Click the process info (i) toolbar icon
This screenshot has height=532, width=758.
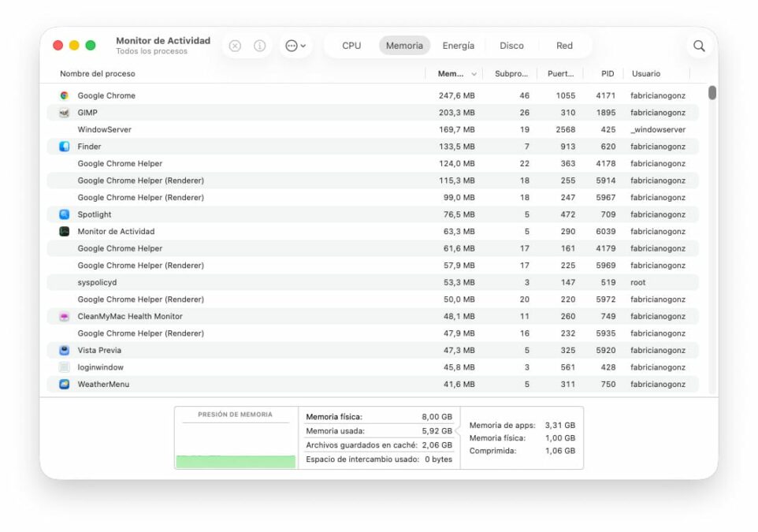(x=259, y=46)
